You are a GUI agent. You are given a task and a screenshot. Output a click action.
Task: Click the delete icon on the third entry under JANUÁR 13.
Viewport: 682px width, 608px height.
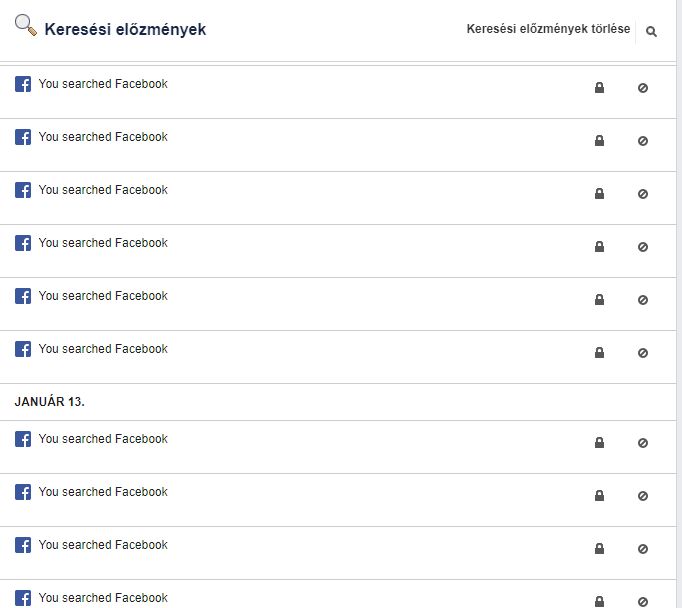(x=643, y=549)
